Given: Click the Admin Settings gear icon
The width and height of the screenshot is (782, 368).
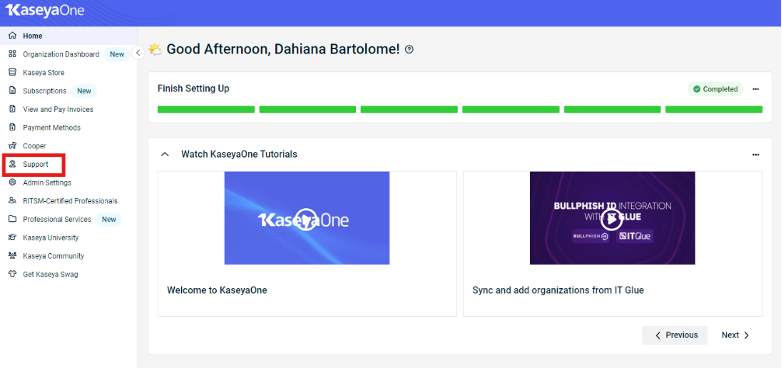Looking at the screenshot, I should [12, 183].
